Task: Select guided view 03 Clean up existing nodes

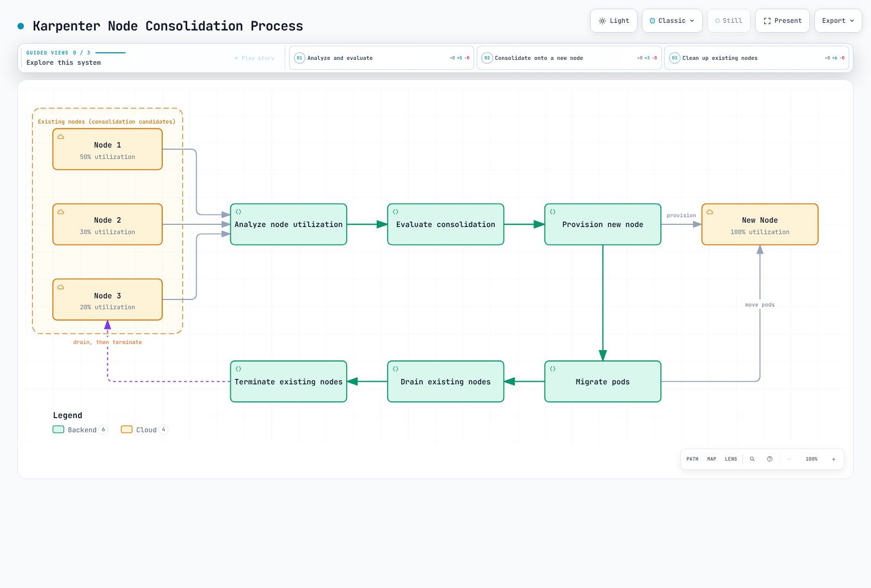Action: tap(756, 58)
